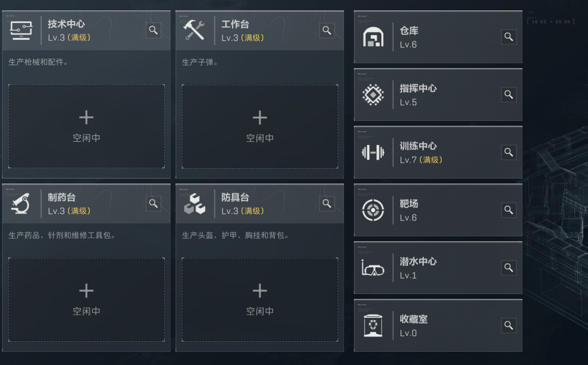Image resolution: width=588 pixels, height=365 pixels.
Task: Click the hammer and wrench 工作台 icon
Action: [194, 31]
